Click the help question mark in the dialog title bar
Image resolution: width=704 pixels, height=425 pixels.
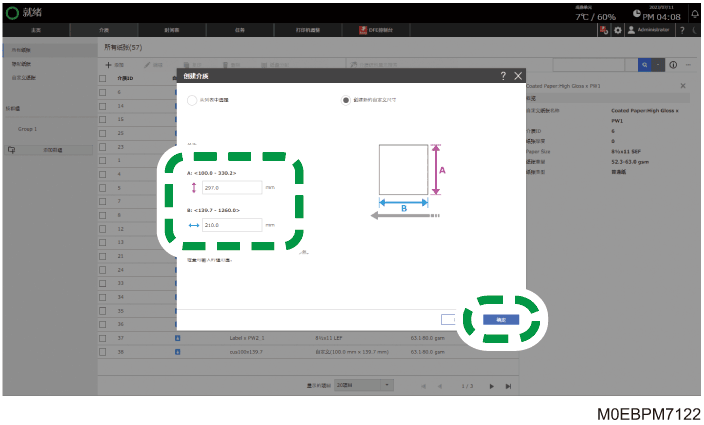pos(503,76)
